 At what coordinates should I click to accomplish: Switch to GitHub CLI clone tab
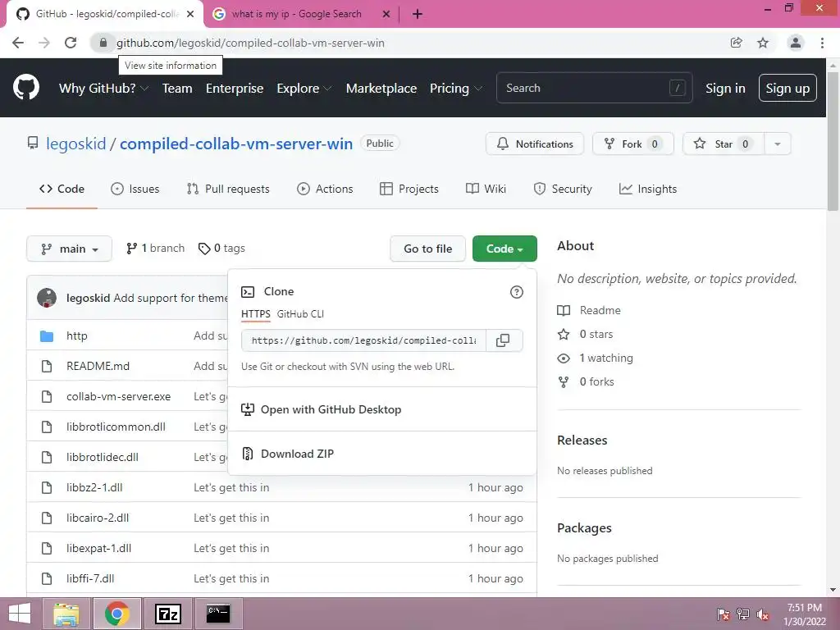pos(300,314)
